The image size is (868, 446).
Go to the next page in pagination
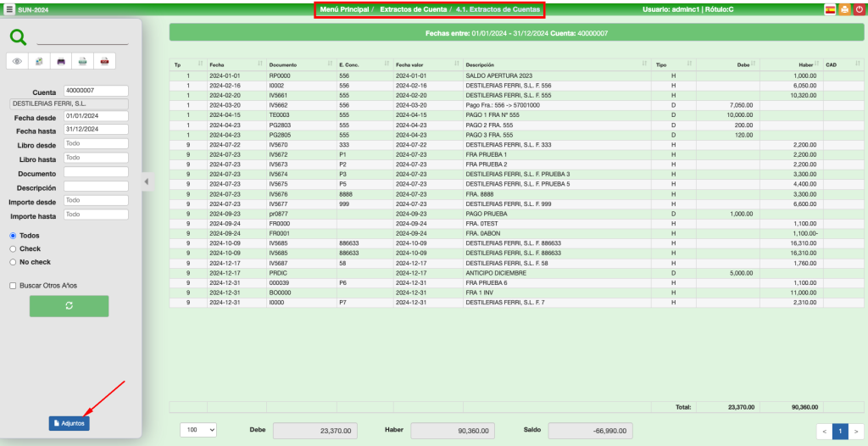pyautogui.click(x=857, y=431)
